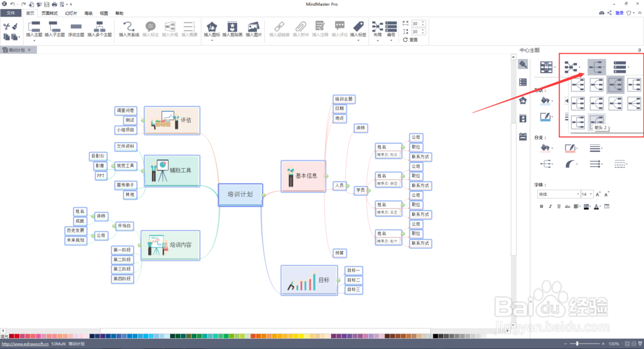The height and width of the screenshot is (349, 644).
Task: Open the edrawsoft.cn link in status bar
Action: [25, 344]
